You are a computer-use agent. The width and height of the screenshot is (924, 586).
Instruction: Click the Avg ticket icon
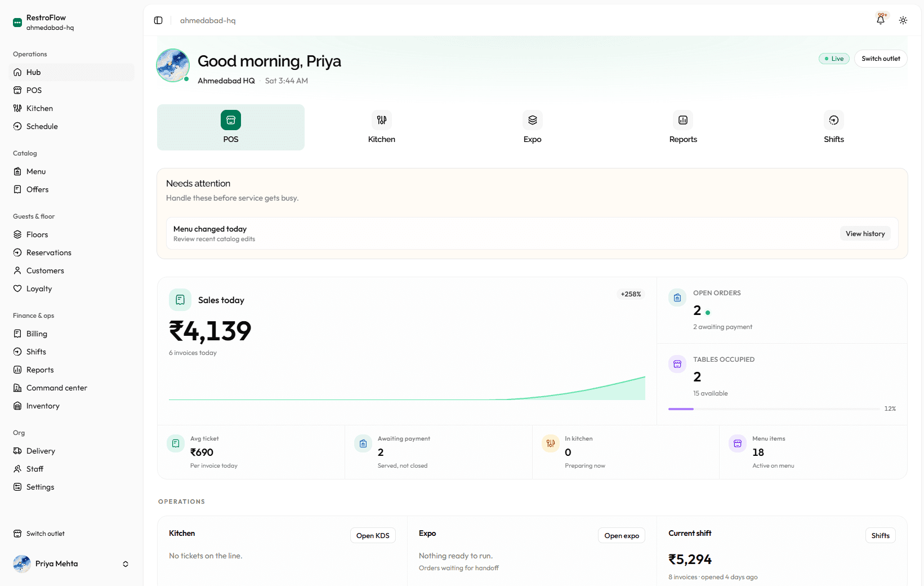[x=176, y=443]
